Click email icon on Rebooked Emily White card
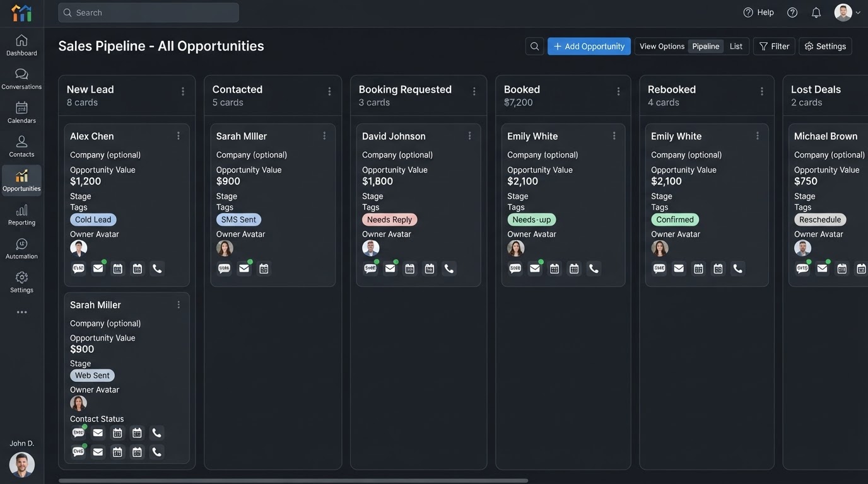Viewport: 868px width, 484px height. coord(679,268)
